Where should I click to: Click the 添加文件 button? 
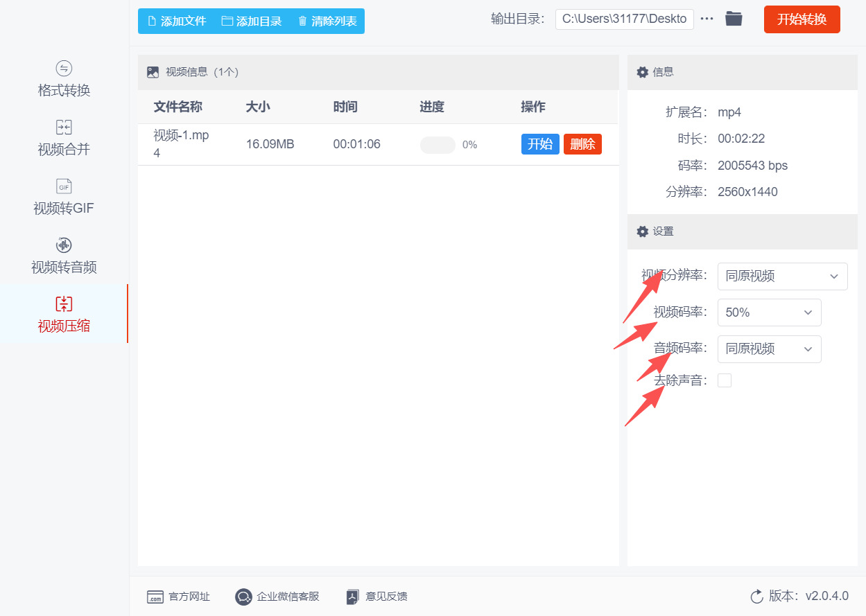click(x=177, y=21)
